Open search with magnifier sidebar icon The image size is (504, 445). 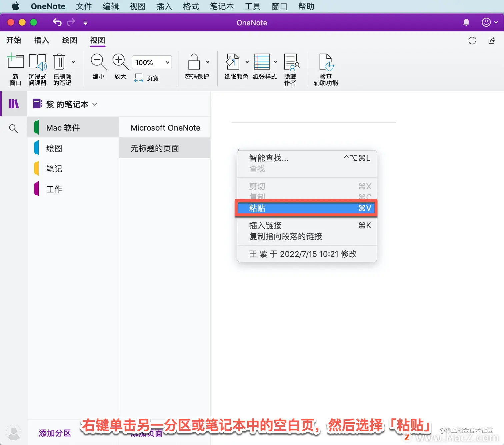point(13,128)
